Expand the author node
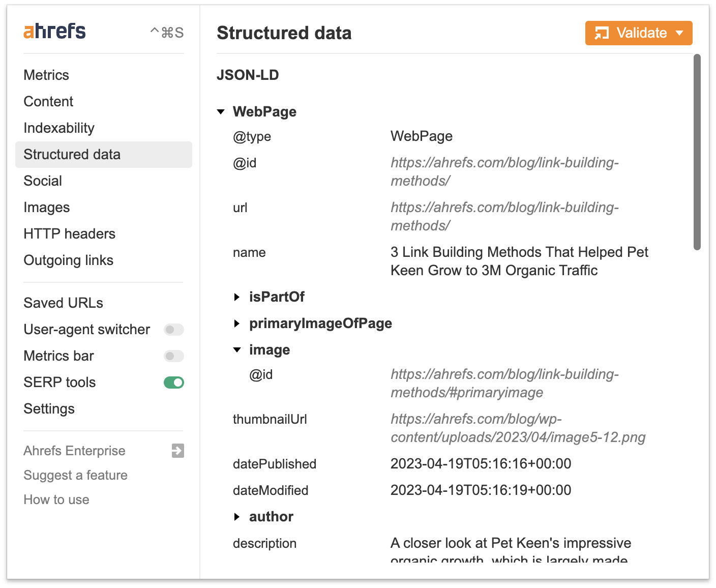The height and width of the screenshot is (588, 716). pos(236,517)
